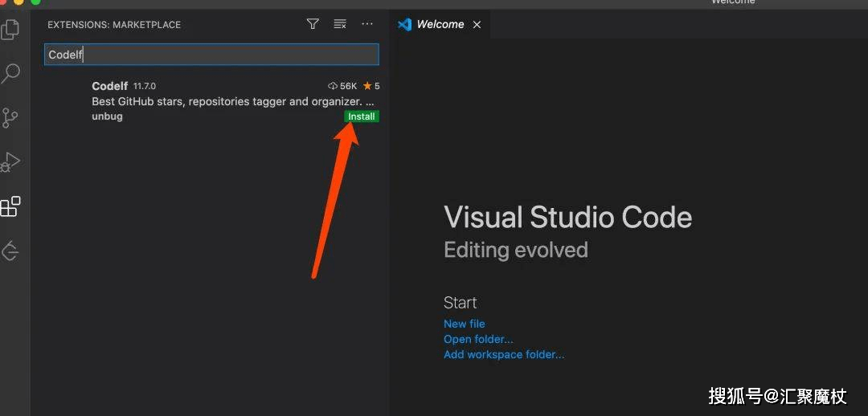This screenshot has width=868, height=416.
Task: Click the VS Code logo on Welcome tab
Action: click(404, 24)
